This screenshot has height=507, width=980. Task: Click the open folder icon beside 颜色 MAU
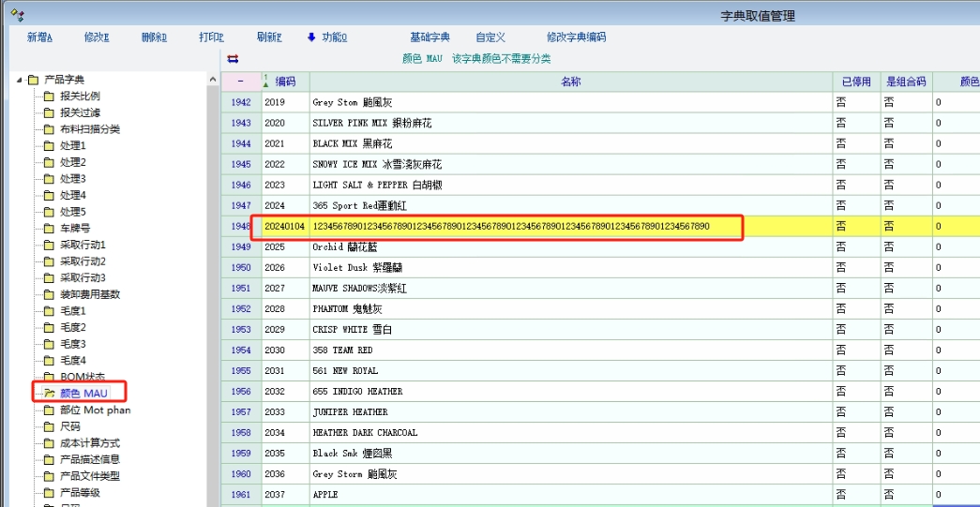pos(49,394)
